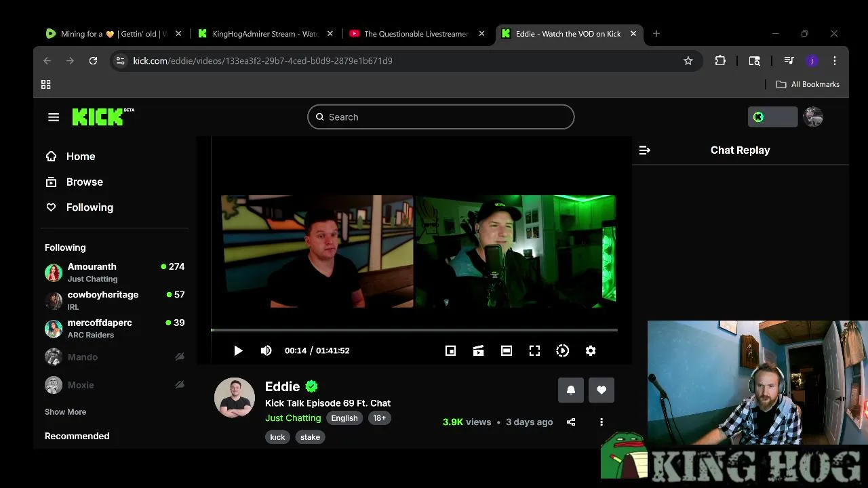868x488 pixels.
Task: Open the browser extensions menu
Action: coord(720,61)
